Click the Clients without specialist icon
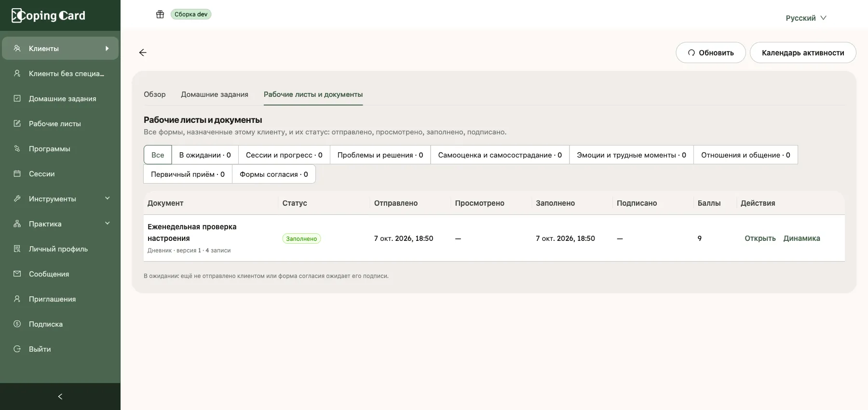The height and width of the screenshot is (410, 868). (17, 73)
